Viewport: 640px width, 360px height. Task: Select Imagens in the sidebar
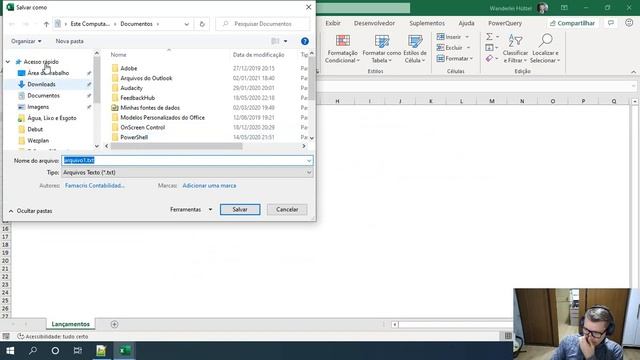[x=38, y=107]
